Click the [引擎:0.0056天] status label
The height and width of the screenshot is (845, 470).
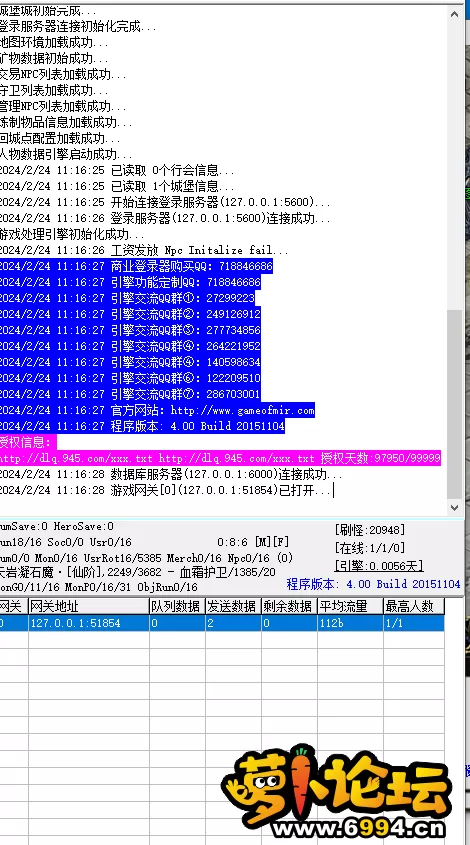(379, 566)
